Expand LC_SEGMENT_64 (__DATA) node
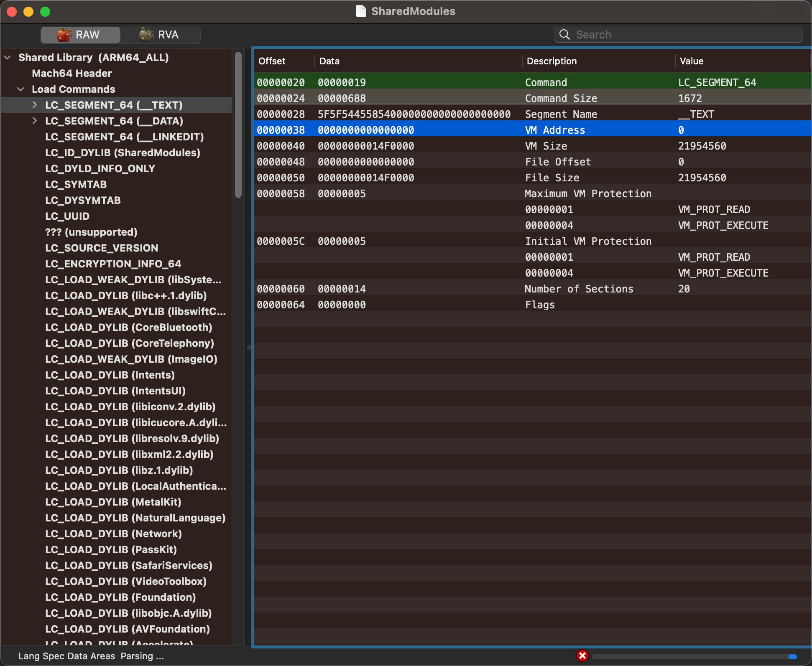 pos(35,121)
